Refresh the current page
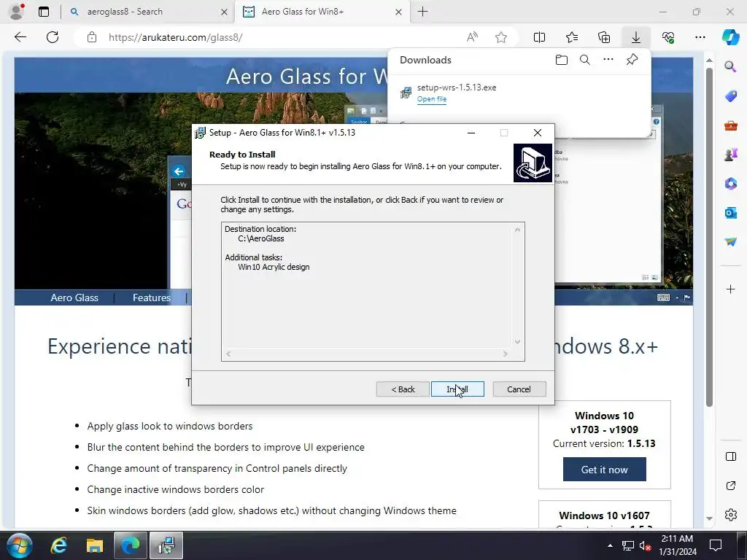 53,37
